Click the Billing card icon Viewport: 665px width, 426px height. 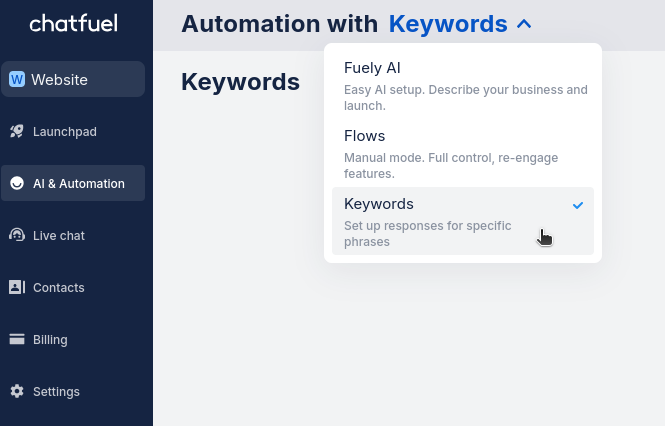point(16,339)
